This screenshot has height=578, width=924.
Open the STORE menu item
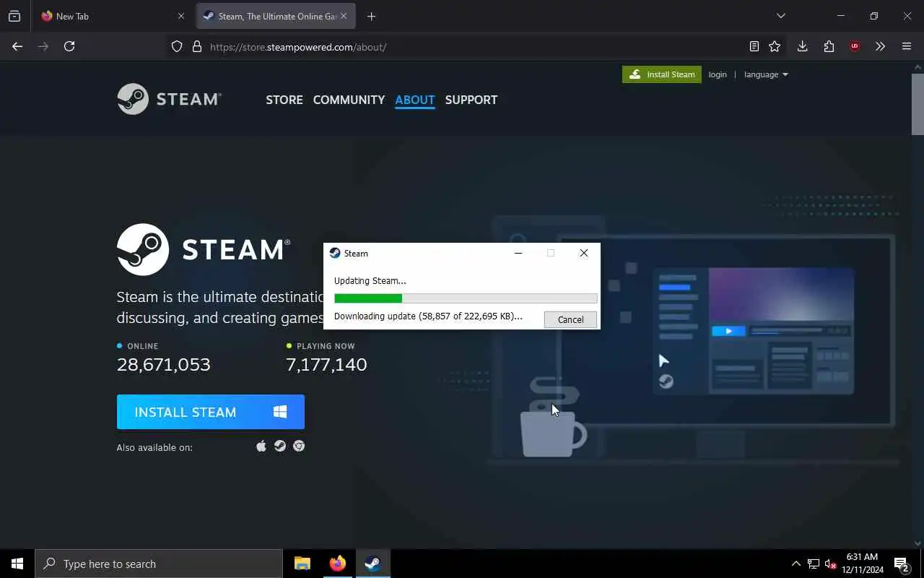coord(284,100)
